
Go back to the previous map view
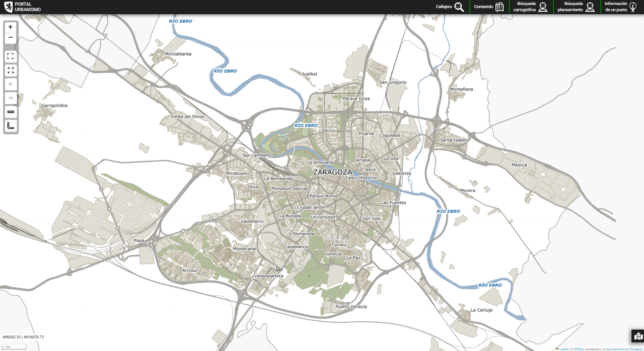(11, 84)
